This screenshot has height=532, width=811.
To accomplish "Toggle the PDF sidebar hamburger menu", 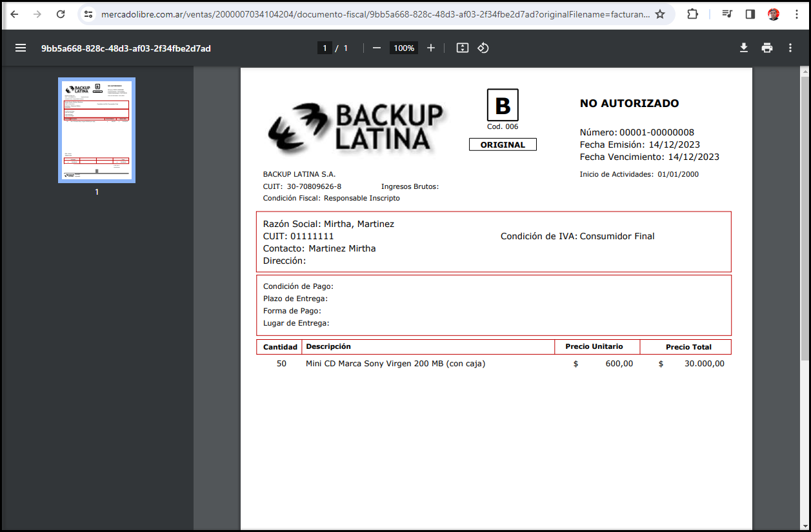I will (x=21, y=48).
